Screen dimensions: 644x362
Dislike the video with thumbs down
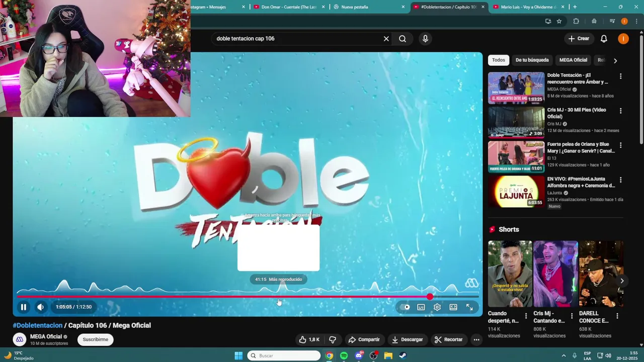(x=333, y=339)
